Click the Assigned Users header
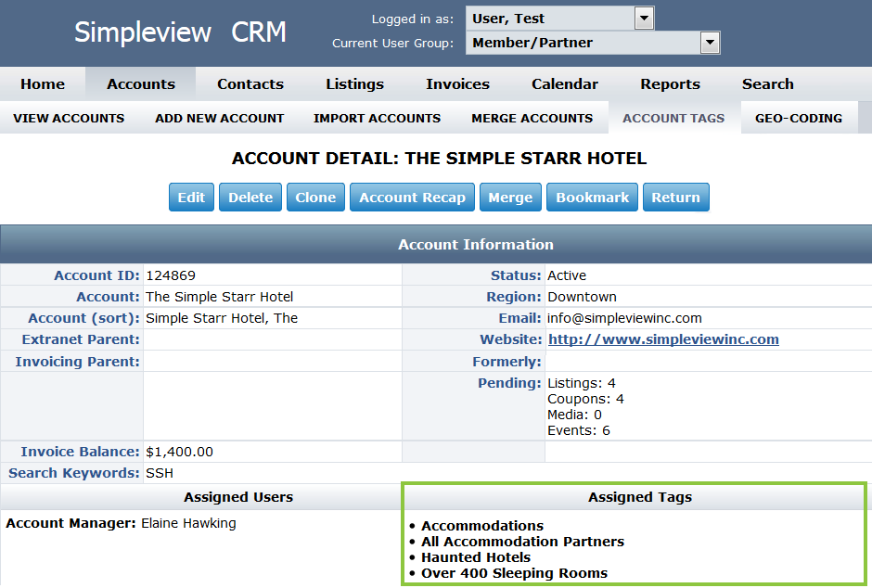Screen dimensions: 872x588 [x=238, y=497]
